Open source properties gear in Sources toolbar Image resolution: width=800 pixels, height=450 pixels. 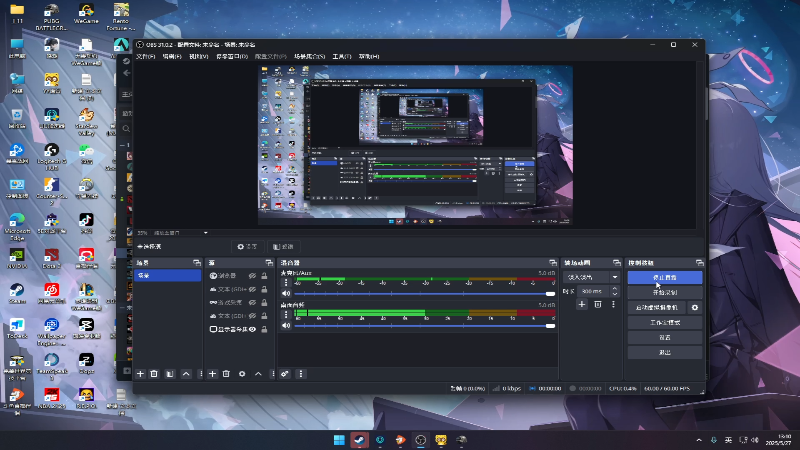click(x=242, y=374)
